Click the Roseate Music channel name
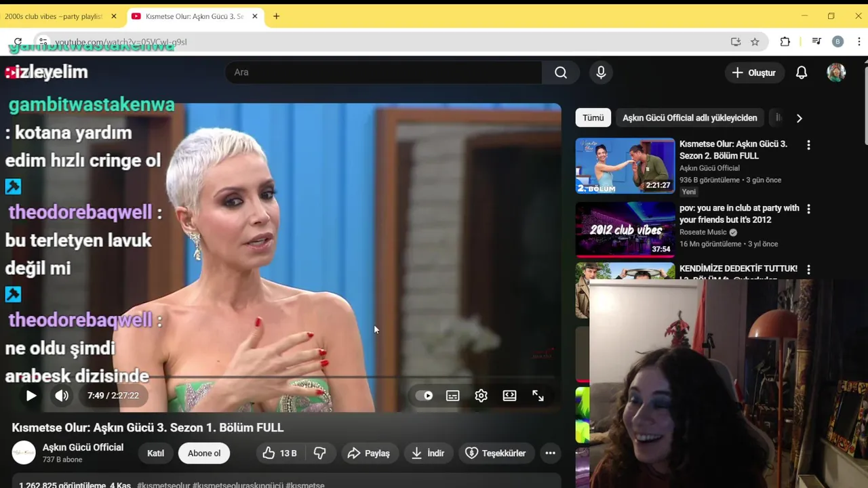868x488 pixels. [703, 232]
